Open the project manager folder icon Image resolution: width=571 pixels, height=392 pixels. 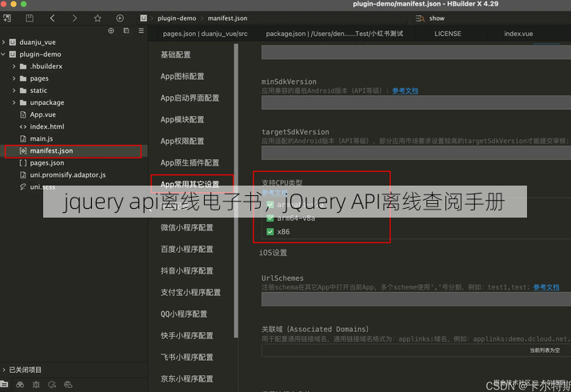[4, 384]
